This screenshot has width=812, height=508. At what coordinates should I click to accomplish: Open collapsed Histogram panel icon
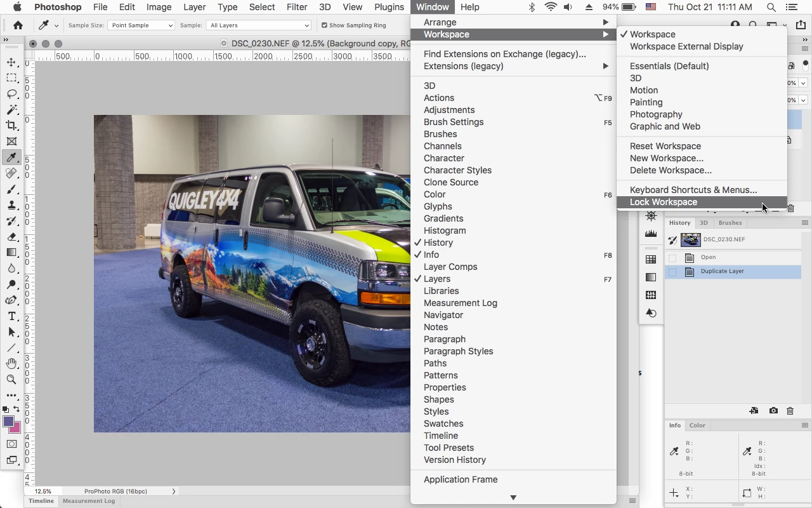[x=651, y=234]
